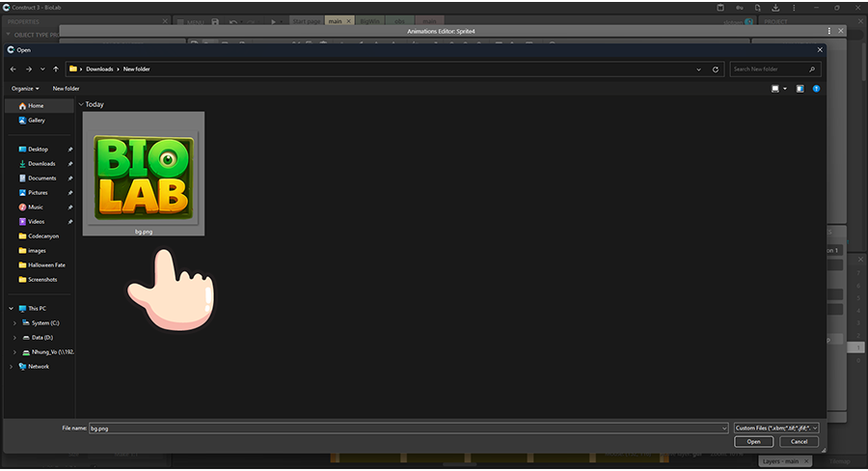Viewport: 868px width, 471px height.
Task: Go up one folder level
Action: 56,69
